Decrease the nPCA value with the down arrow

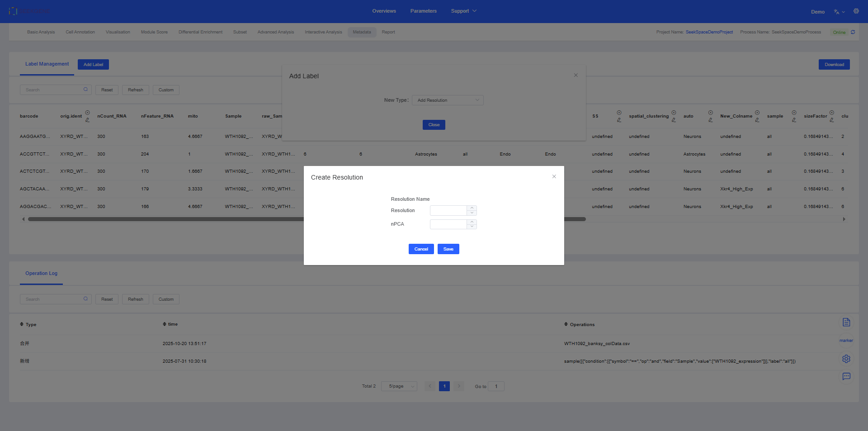point(472,227)
